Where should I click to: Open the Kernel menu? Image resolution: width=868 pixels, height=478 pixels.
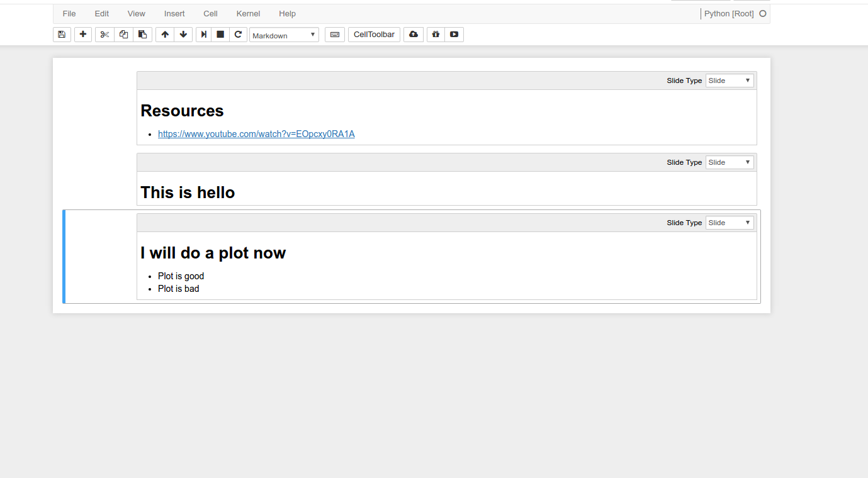(249, 13)
